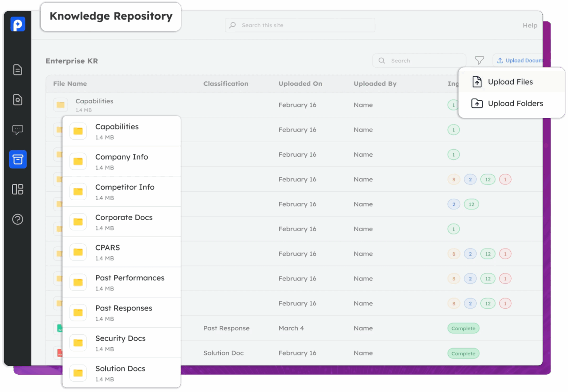The image size is (568, 392).
Task: Open the layout/dashboard icon in the sidebar
Action: pos(17,189)
